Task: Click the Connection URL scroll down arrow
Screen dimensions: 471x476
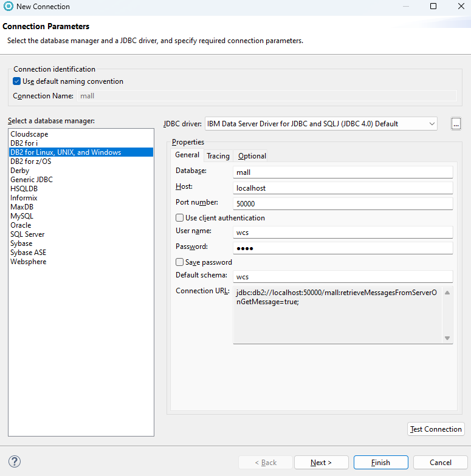Action: pos(447,338)
